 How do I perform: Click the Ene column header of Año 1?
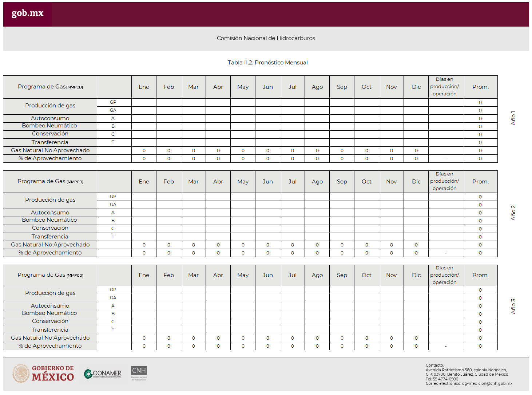[x=144, y=87]
